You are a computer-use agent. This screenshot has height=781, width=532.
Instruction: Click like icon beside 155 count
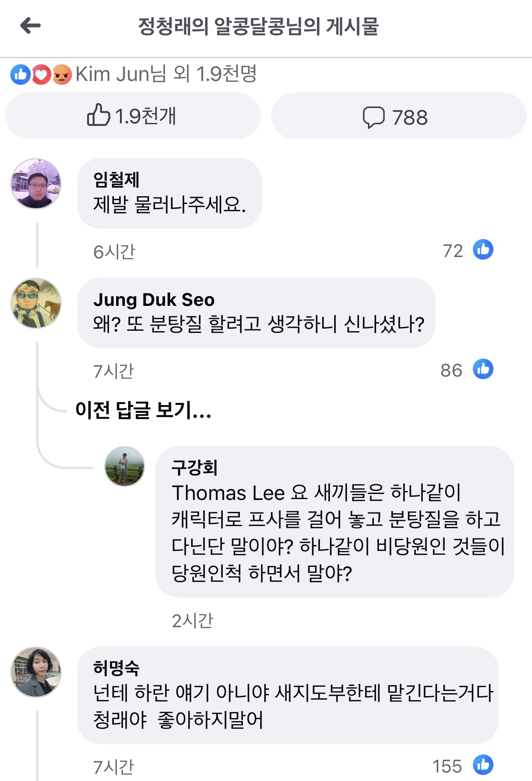[x=483, y=765]
